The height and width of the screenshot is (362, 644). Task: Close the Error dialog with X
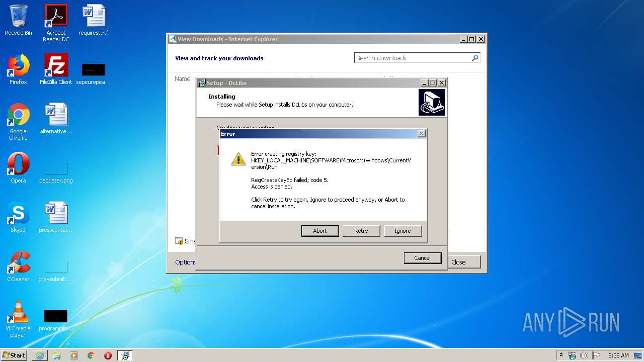click(x=422, y=134)
